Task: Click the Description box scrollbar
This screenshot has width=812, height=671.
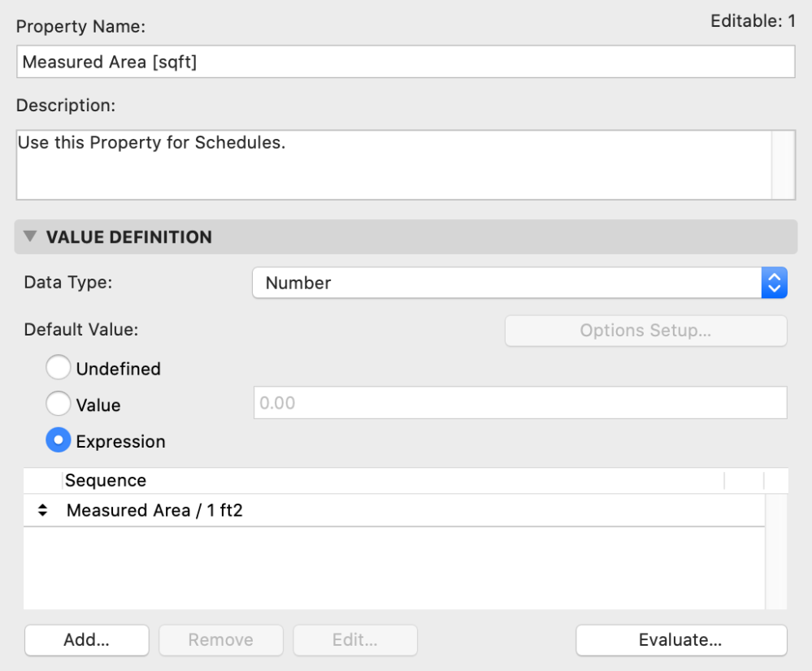Action: 783,163
